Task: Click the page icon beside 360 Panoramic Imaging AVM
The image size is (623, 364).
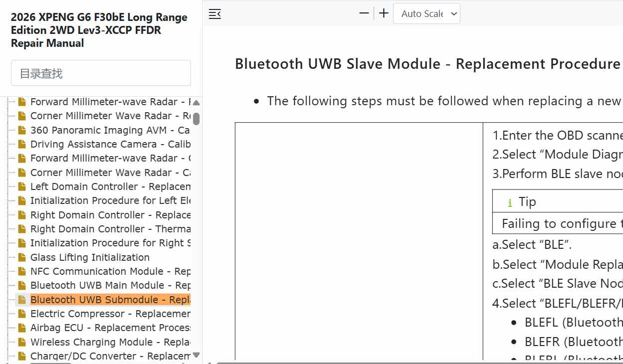Action: point(21,130)
